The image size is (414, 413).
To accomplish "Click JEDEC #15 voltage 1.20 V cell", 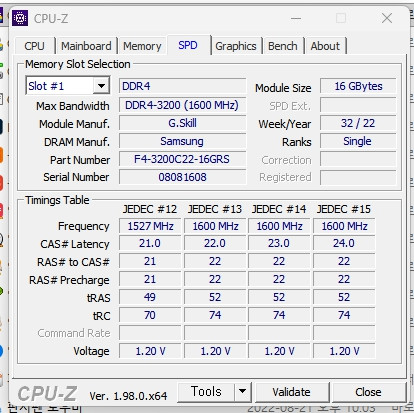I will pyautogui.click(x=344, y=351).
